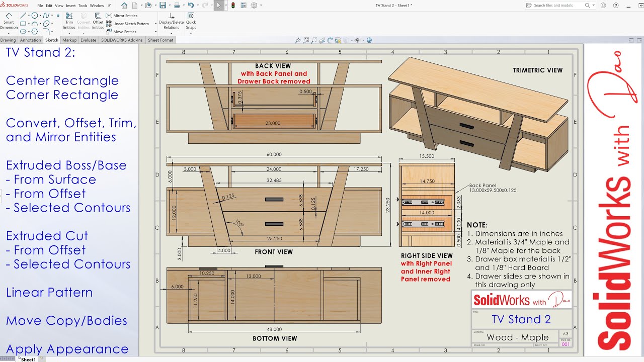Switch to the Drawing tab
The height and width of the screenshot is (362, 644).
(x=8, y=40)
